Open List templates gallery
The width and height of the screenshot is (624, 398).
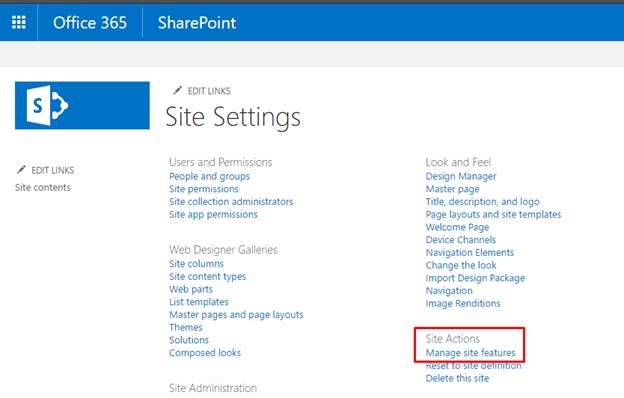tap(199, 302)
